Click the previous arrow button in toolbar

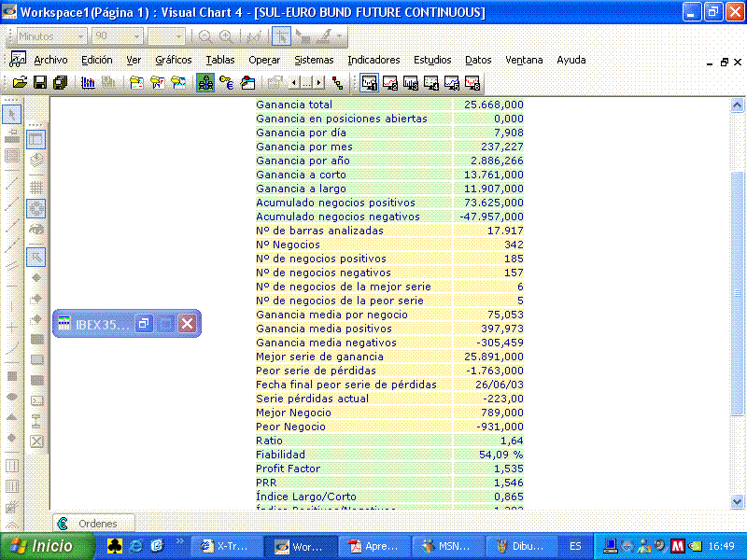tap(294, 83)
